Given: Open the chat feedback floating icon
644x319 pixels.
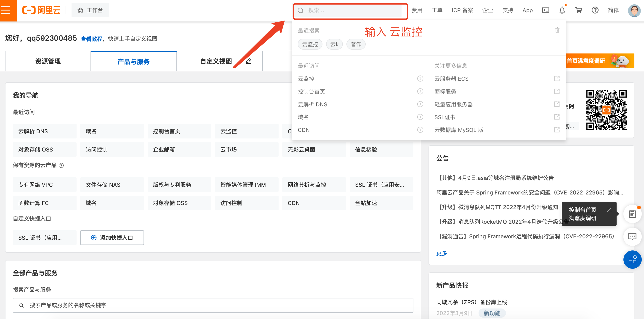Looking at the screenshot, I should click(x=632, y=237).
